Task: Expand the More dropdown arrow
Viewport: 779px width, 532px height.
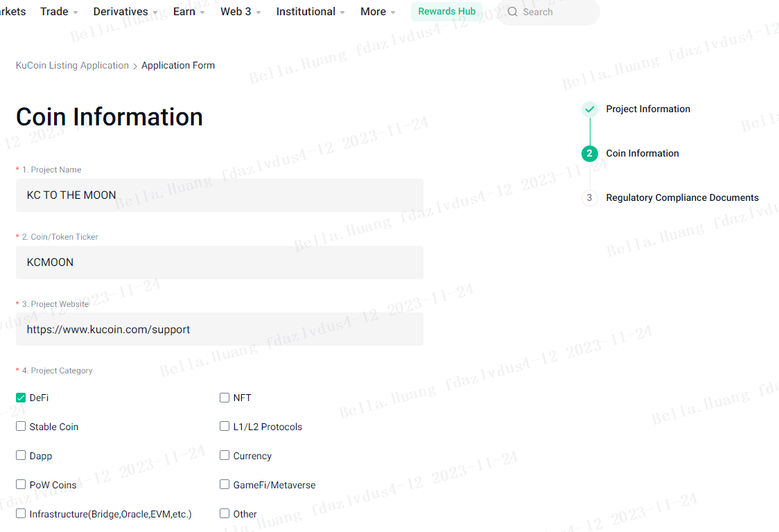Action: [x=393, y=12]
